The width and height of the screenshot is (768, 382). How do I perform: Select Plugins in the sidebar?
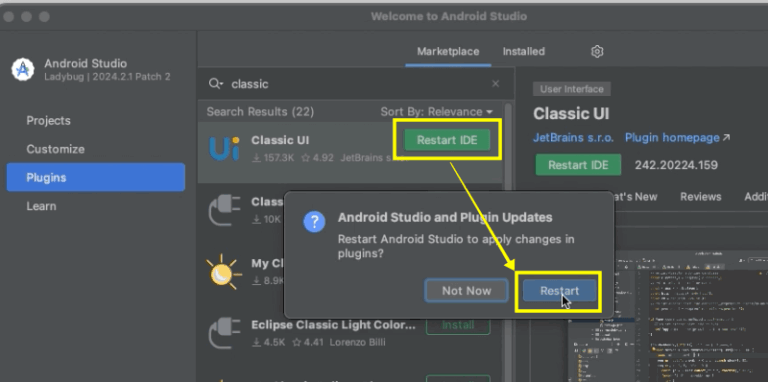(x=96, y=177)
